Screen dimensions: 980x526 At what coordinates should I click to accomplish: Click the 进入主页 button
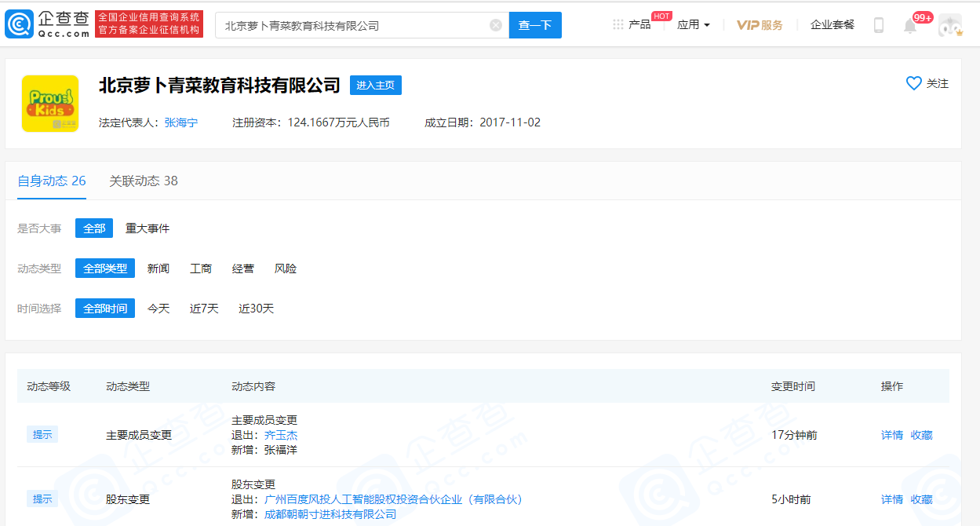(375, 86)
